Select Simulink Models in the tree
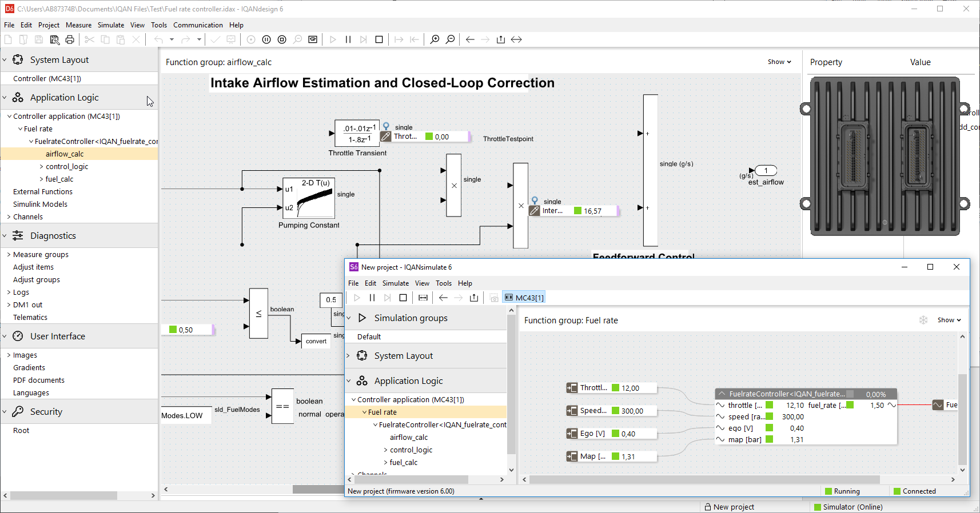Screen dimensions: 980x513 pos(40,205)
